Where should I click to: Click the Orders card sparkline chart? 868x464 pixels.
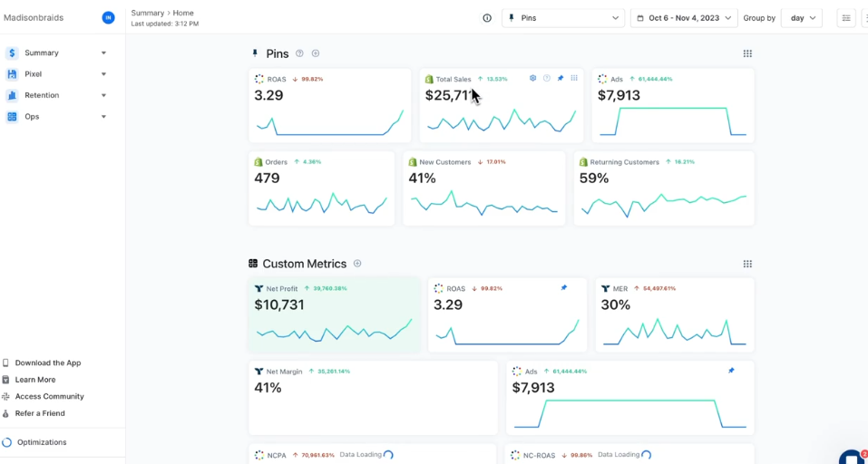(322, 204)
